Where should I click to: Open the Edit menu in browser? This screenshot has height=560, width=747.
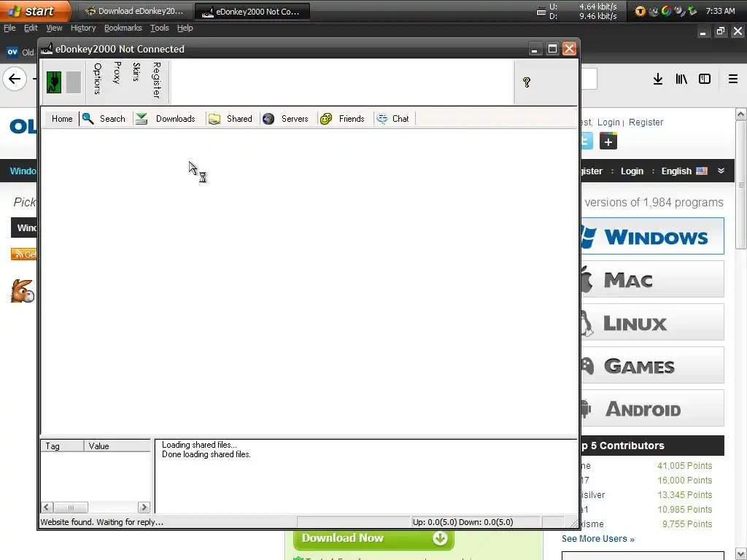point(31,28)
